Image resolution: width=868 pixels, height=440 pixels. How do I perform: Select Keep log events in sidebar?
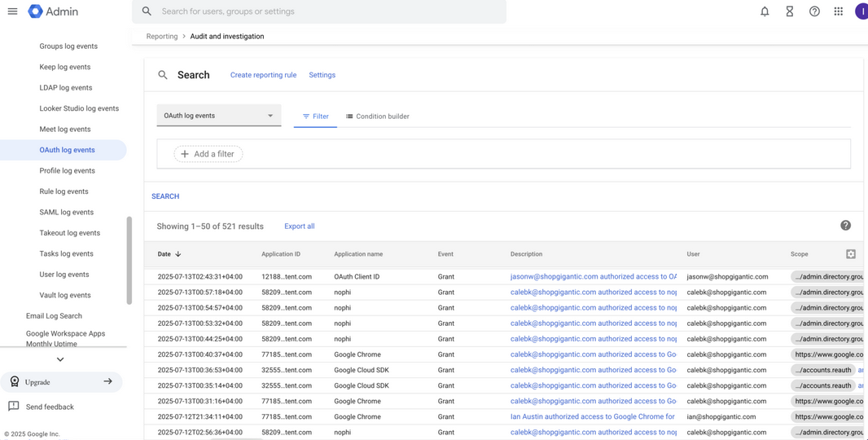pos(65,67)
